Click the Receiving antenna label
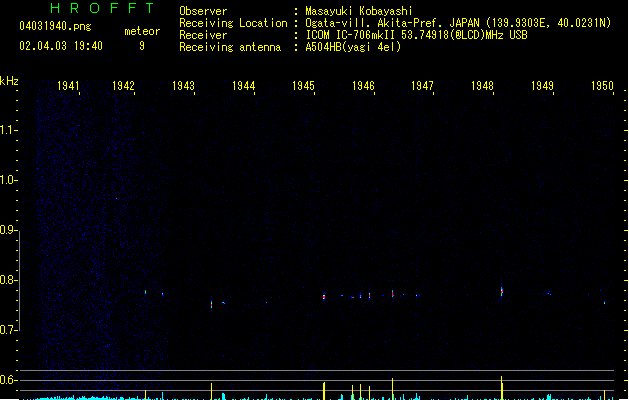This screenshot has height=400, width=629. click(230, 47)
